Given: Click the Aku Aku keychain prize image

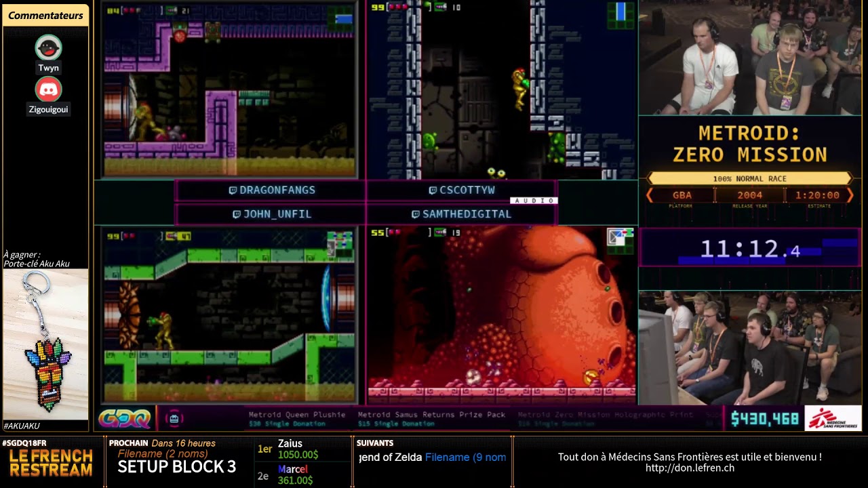Looking at the screenshot, I should point(45,344).
